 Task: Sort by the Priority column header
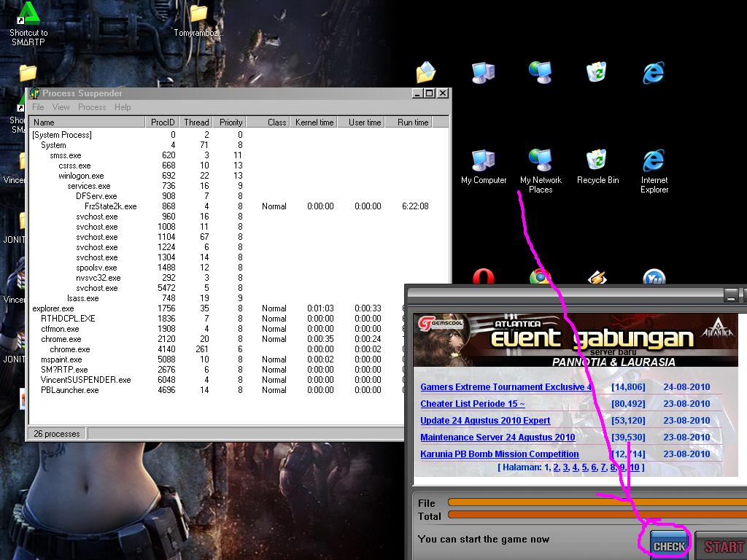pos(230,122)
